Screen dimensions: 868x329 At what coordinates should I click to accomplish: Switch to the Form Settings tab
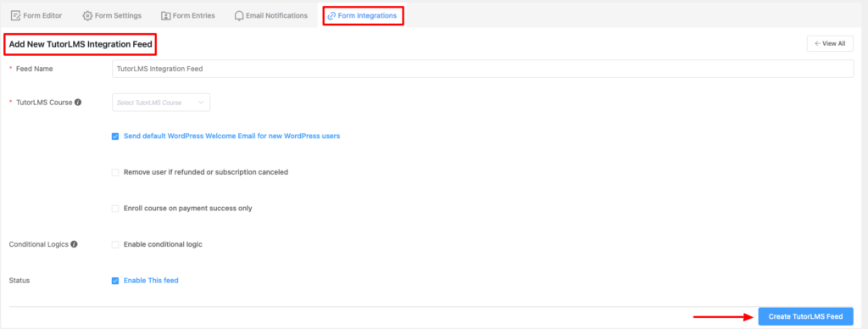point(112,15)
